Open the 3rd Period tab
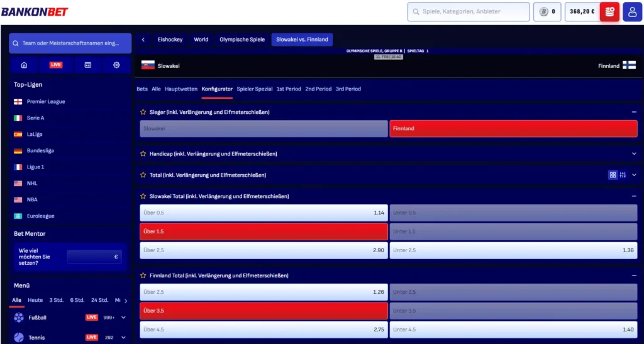This screenshot has width=644, height=344. pyautogui.click(x=348, y=89)
